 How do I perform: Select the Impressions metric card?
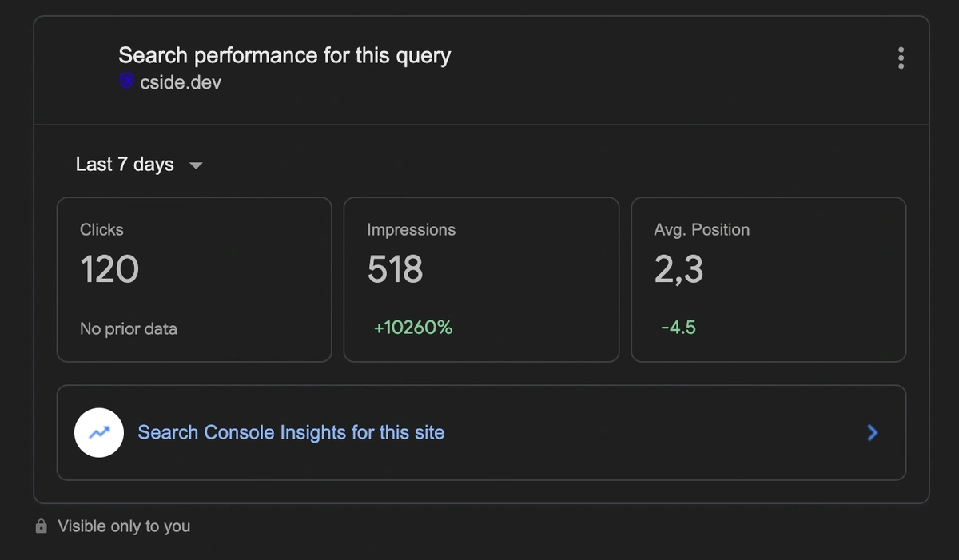481,279
